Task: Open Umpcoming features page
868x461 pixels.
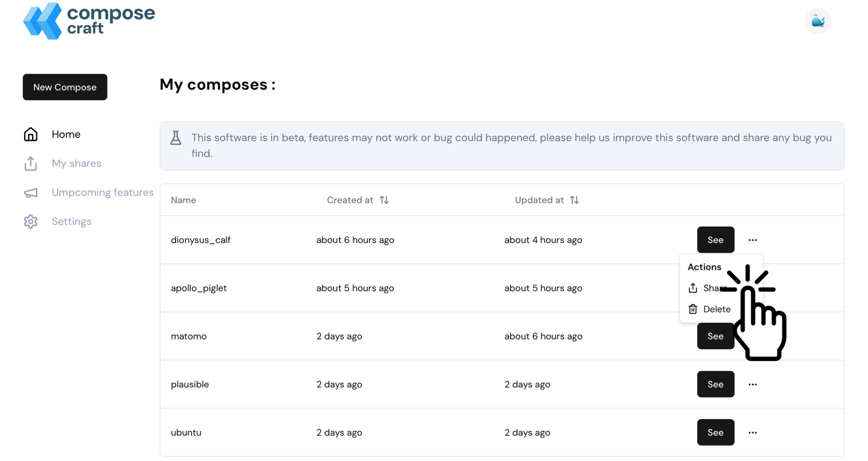Action: tap(103, 193)
